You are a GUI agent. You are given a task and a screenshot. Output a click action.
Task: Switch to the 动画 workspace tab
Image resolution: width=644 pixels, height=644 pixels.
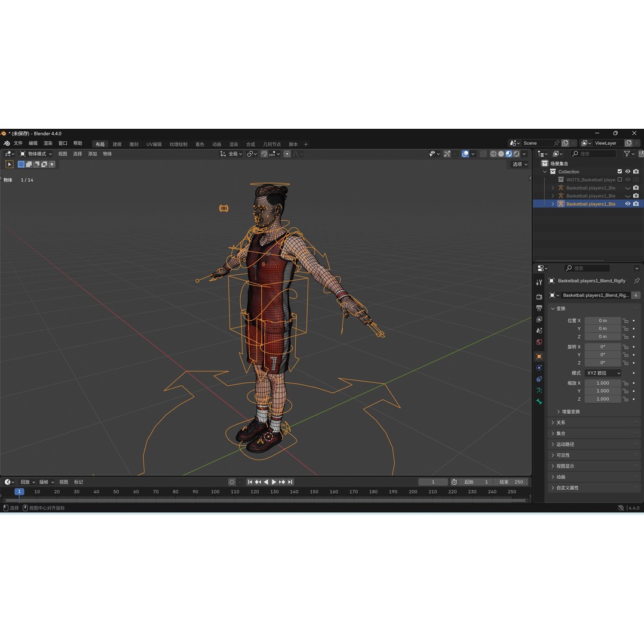coord(217,144)
